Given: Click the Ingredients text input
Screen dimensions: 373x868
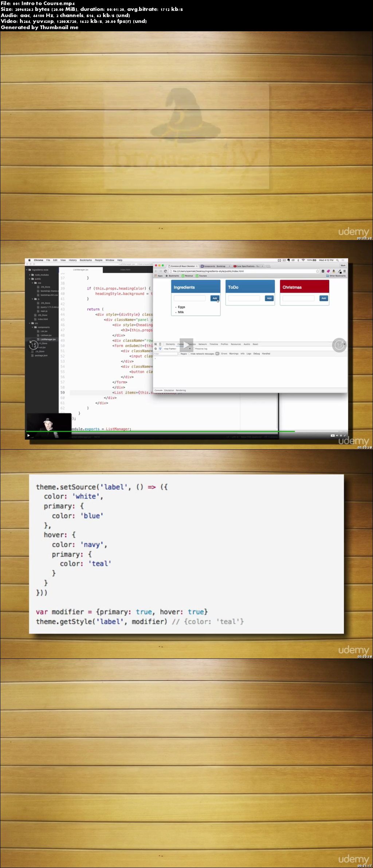Looking at the screenshot, I should coord(189,298).
